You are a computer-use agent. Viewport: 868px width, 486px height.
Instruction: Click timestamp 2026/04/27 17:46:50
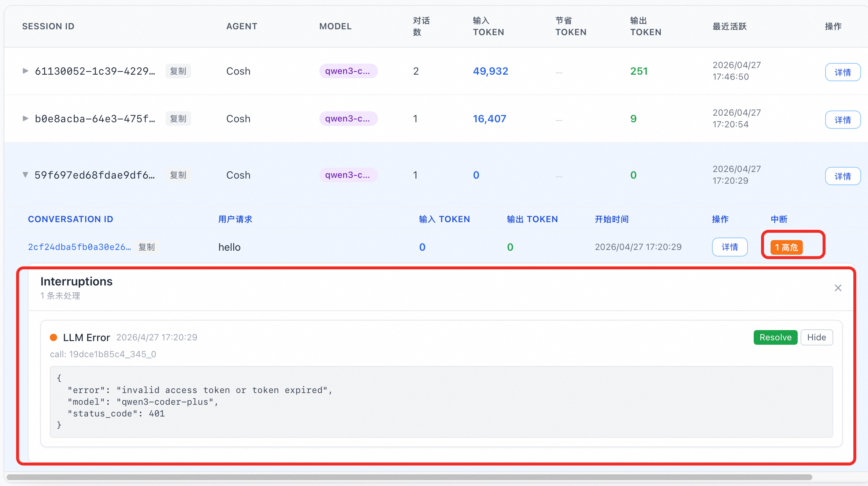[x=737, y=71]
